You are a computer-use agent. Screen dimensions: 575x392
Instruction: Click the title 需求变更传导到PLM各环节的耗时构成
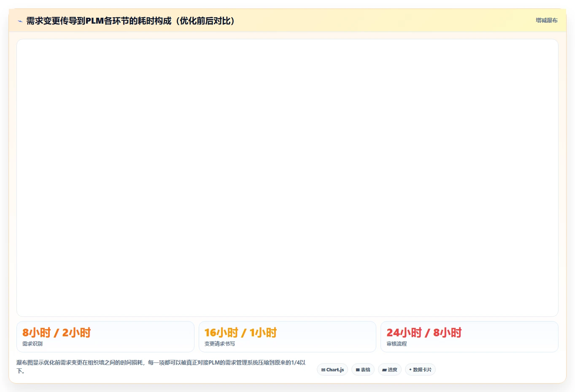click(x=130, y=21)
